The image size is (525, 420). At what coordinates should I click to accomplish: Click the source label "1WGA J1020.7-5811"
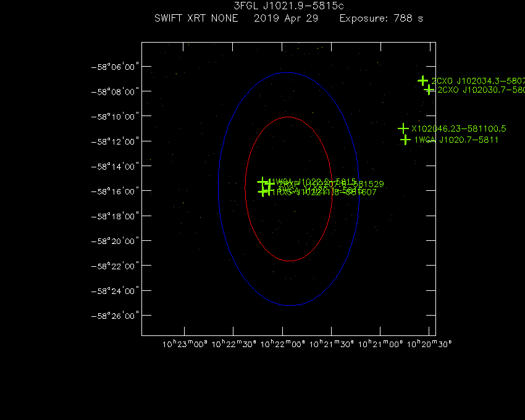[456, 140]
